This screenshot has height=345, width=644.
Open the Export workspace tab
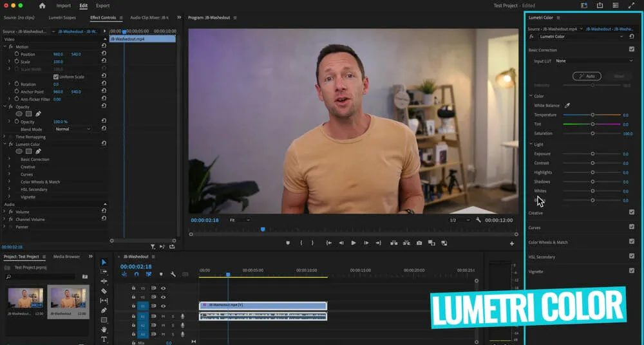tap(102, 6)
